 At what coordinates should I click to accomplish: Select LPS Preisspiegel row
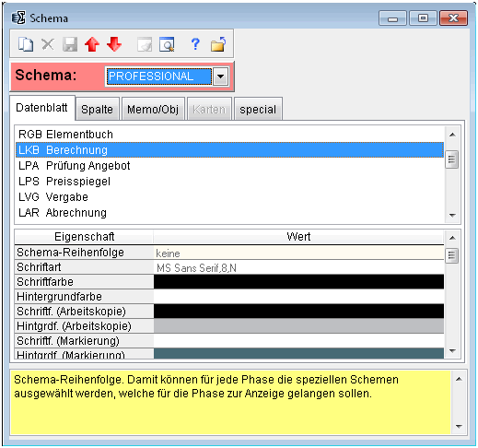tap(229, 182)
